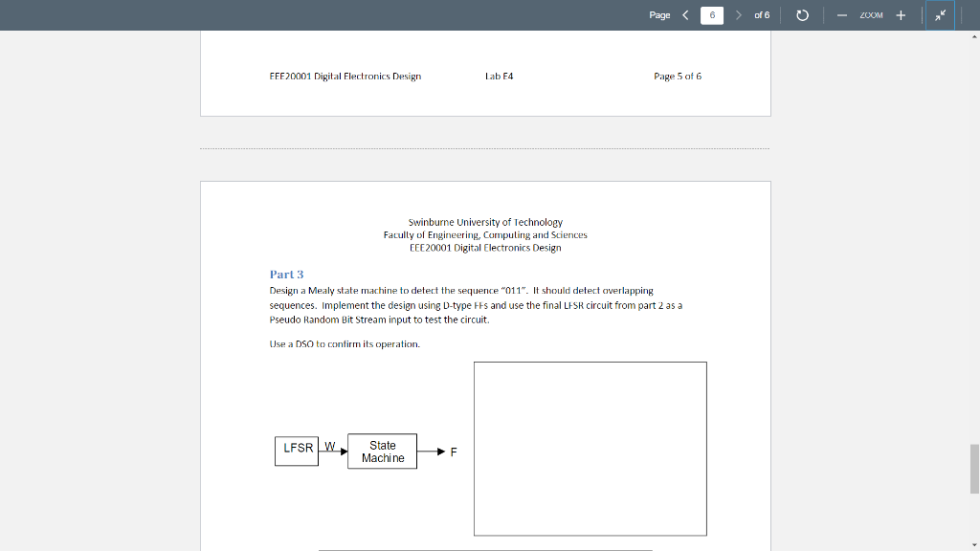
Task: Zoom in on the document
Action: pos(900,14)
